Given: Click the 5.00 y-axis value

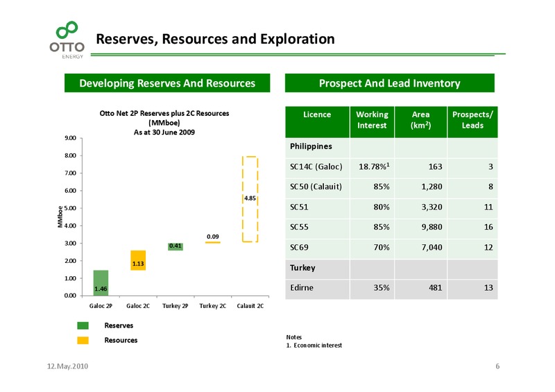Looking at the screenshot, I should 70,208.
